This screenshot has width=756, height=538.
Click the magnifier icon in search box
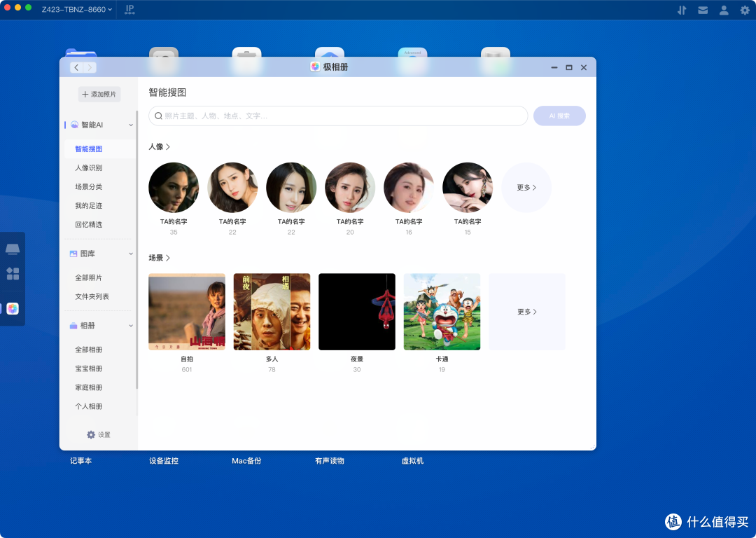tap(158, 116)
